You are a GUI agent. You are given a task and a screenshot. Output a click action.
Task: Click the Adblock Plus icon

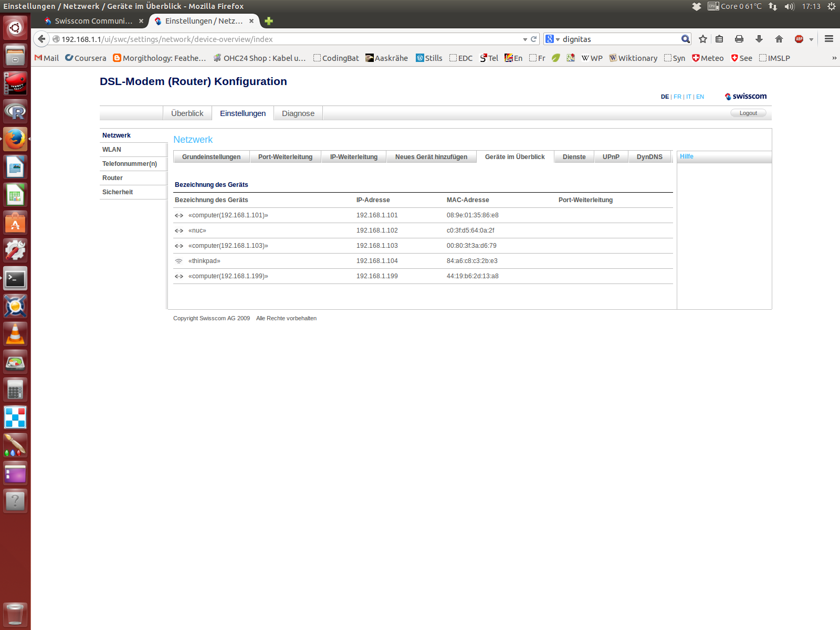point(799,39)
